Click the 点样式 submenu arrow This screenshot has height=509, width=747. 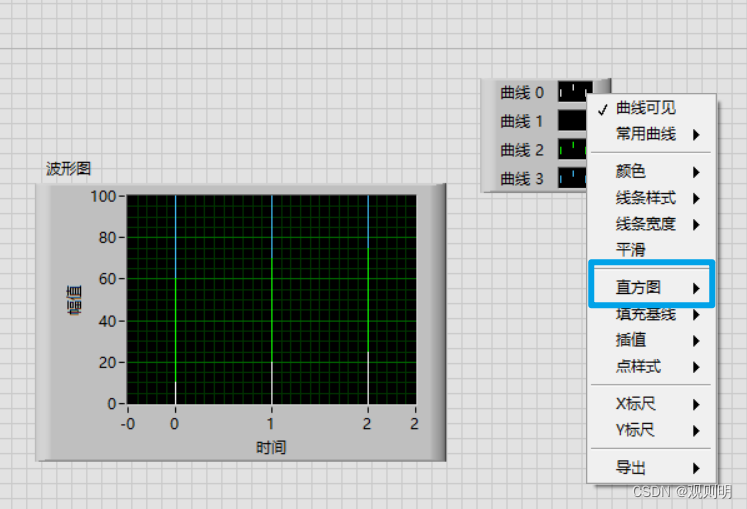click(x=696, y=367)
